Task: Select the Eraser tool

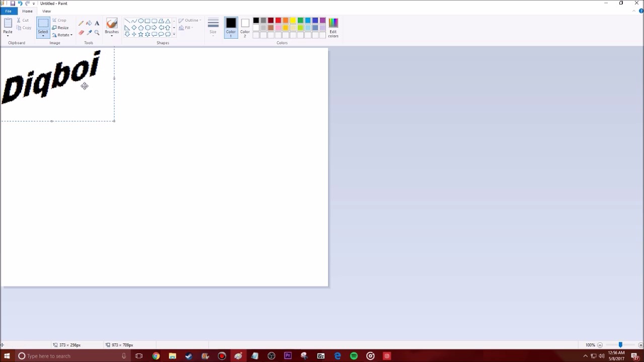Action: [81, 32]
